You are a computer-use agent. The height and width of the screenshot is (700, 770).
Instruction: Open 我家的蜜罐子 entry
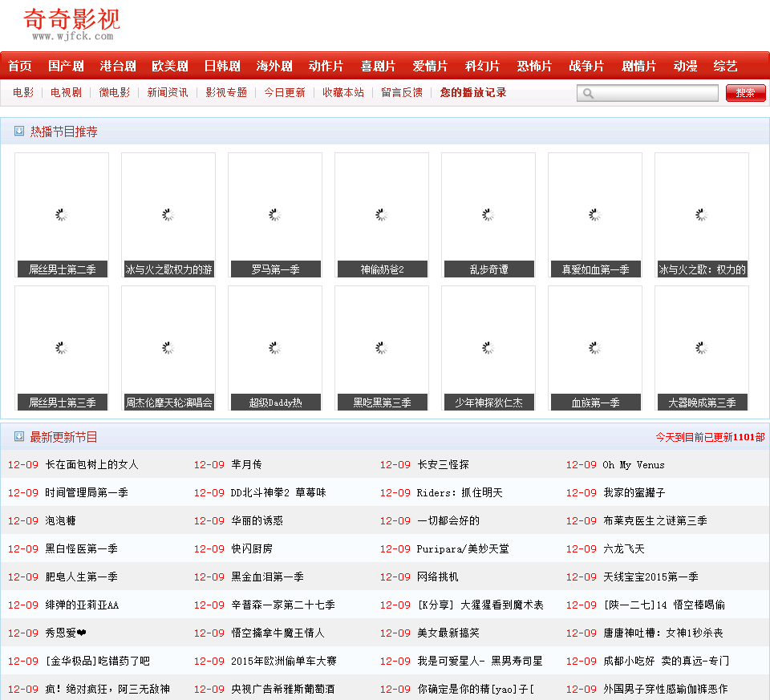coord(634,492)
